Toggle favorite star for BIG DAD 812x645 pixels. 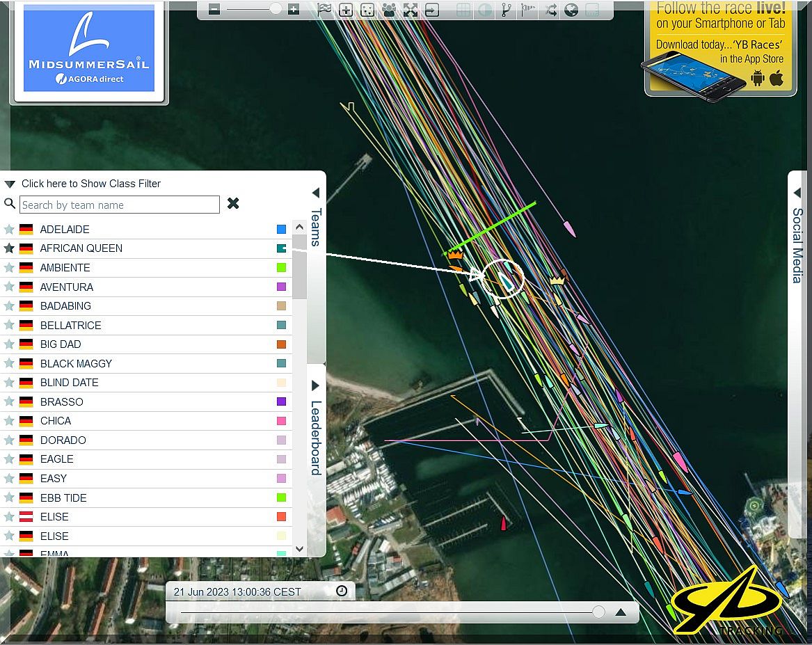click(x=9, y=344)
